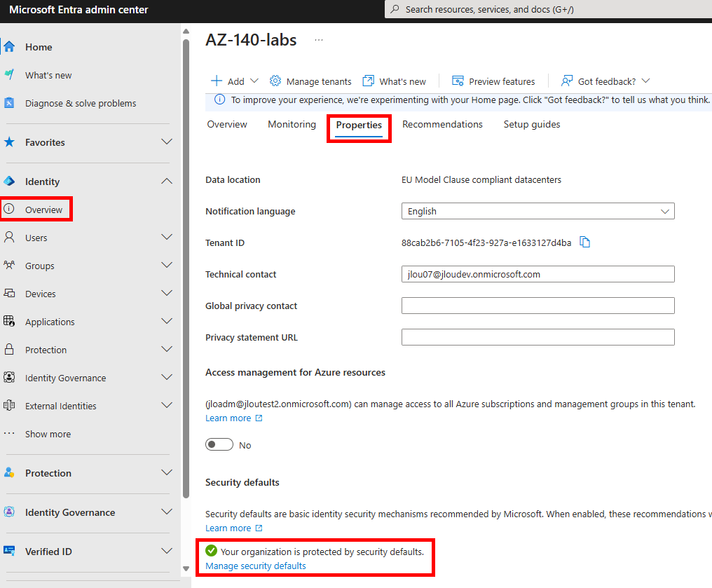Viewport: 712px width, 588px height.
Task: Click the Got feedback person icon
Action: click(567, 81)
